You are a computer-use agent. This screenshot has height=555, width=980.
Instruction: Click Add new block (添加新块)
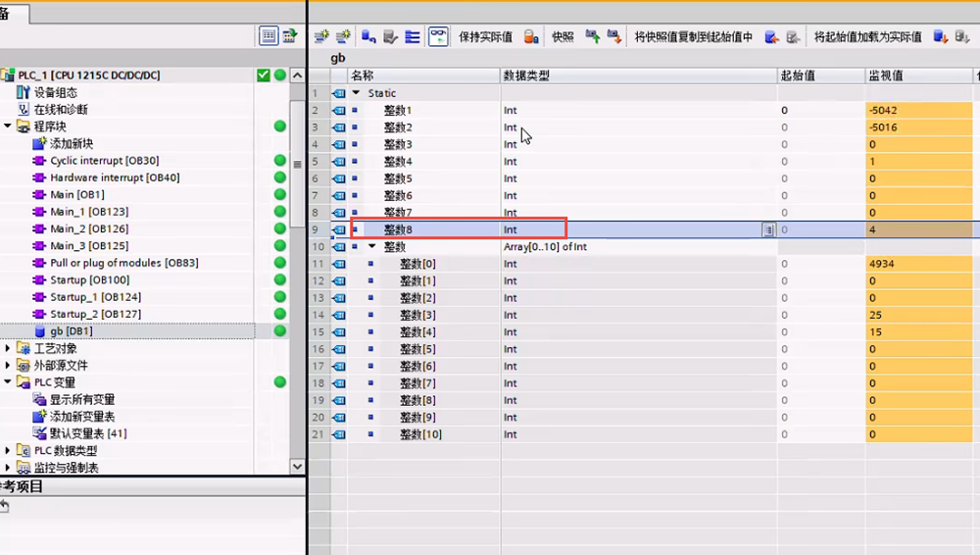pos(71,143)
